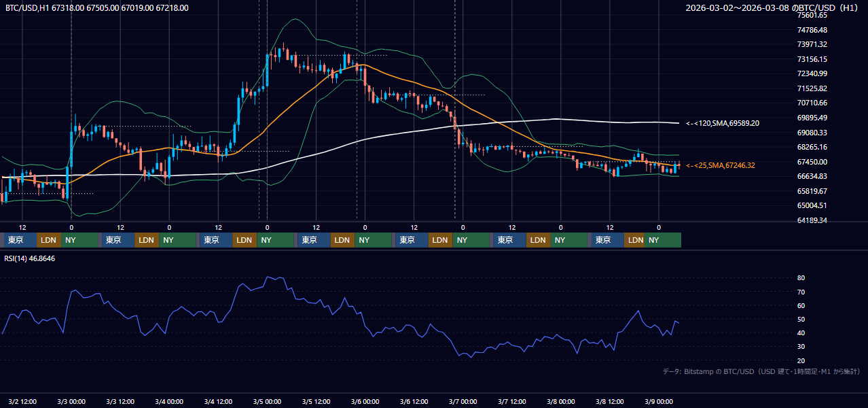This screenshot has height=408, width=868.
Task: Click the 120 SMA 69589.20 label
Action: coord(722,123)
